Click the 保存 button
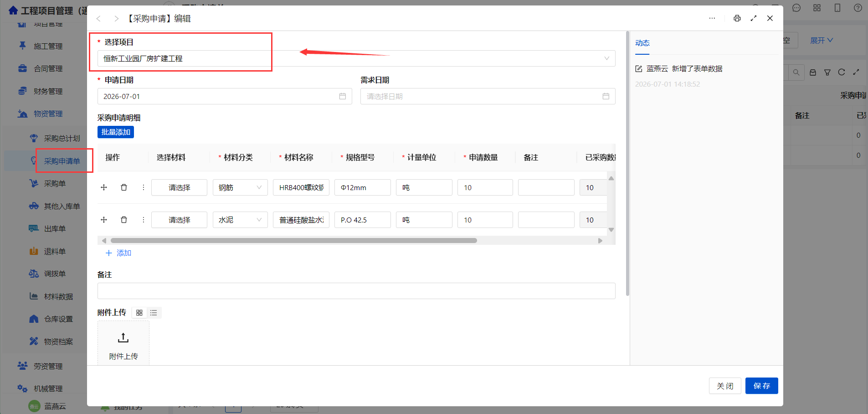This screenshot has width=868, height=414. pos(761,386)
